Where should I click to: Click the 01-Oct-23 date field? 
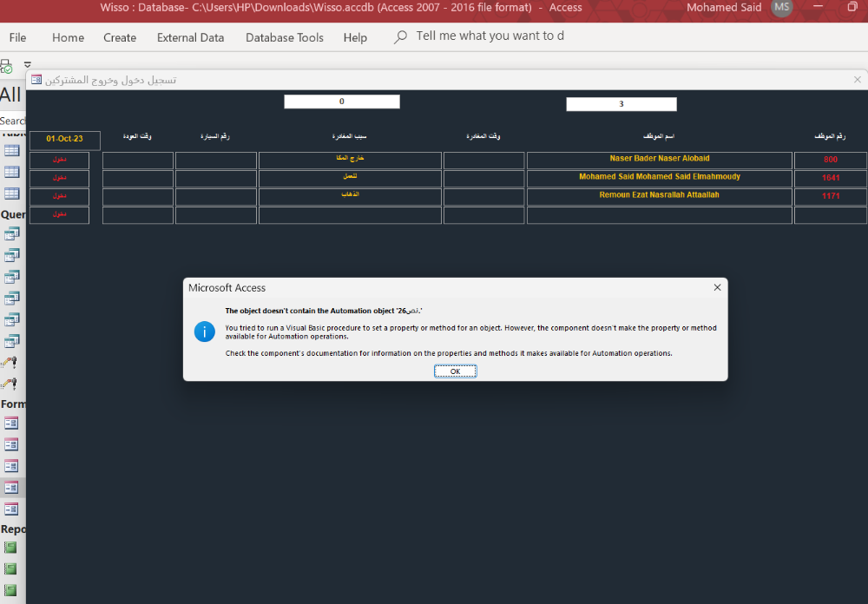click(x=65, y=139)
